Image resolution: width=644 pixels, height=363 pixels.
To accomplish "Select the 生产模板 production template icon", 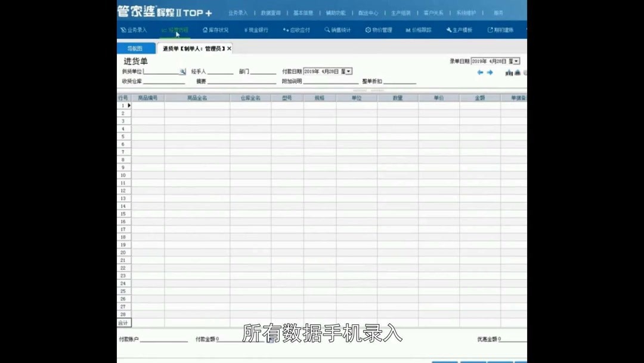I will click(x=459, y=29).
